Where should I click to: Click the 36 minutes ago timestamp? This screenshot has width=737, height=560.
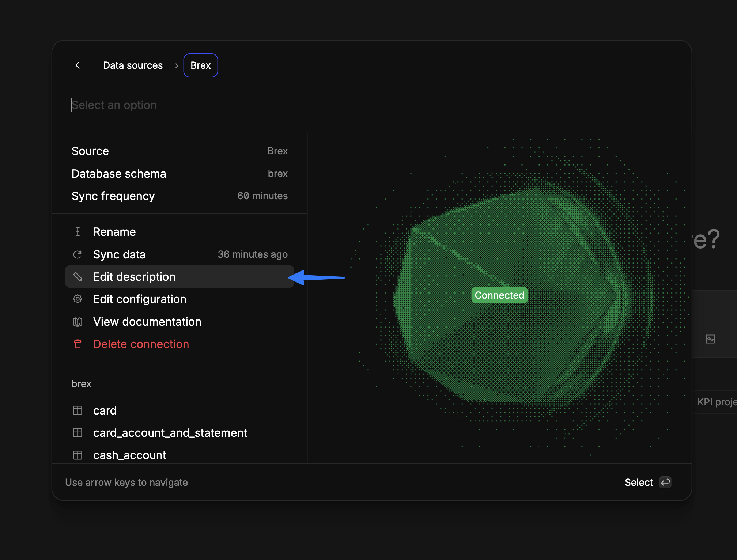pyautogui.click(x=253, y=254)
